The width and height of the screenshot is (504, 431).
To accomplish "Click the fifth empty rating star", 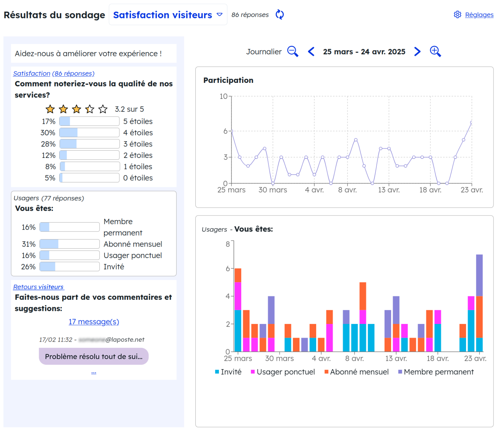I will coord(103,109).
